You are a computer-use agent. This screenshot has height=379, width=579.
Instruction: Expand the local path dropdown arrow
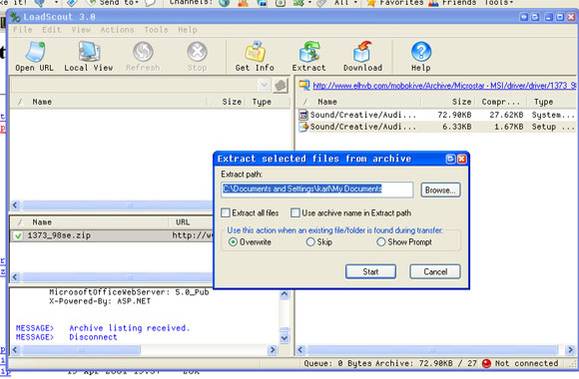tap(264, 85)
